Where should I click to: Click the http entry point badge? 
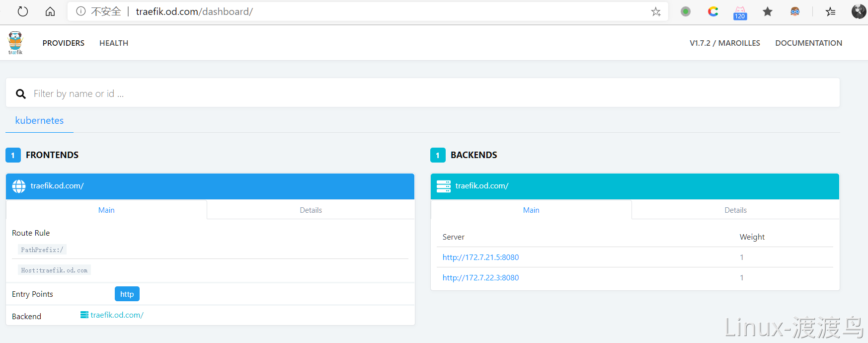(127, 294)
